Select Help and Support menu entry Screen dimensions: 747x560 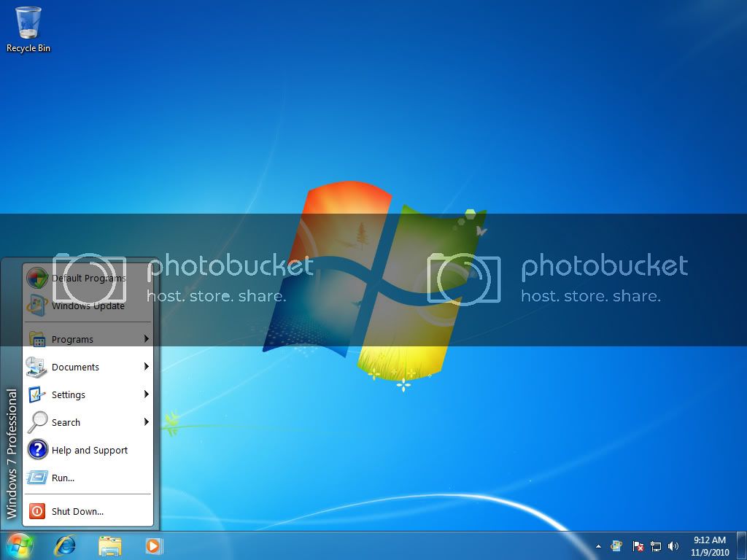[88, 450]
